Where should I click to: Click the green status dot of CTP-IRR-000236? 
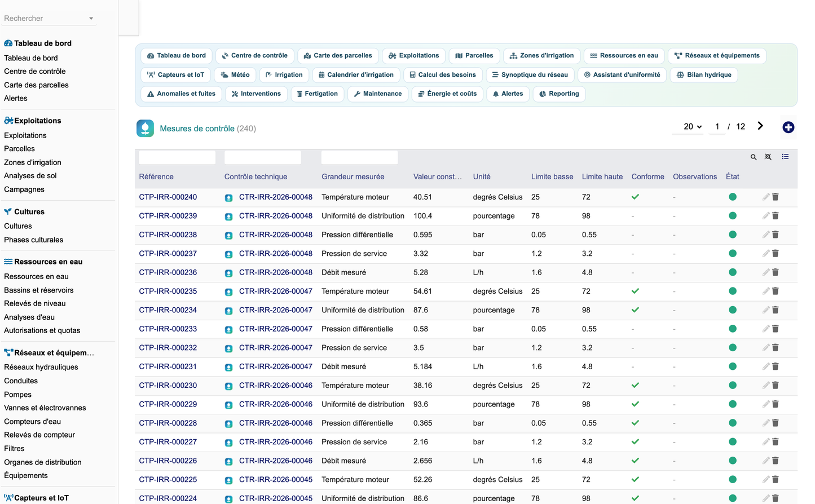tap(733, 272)
